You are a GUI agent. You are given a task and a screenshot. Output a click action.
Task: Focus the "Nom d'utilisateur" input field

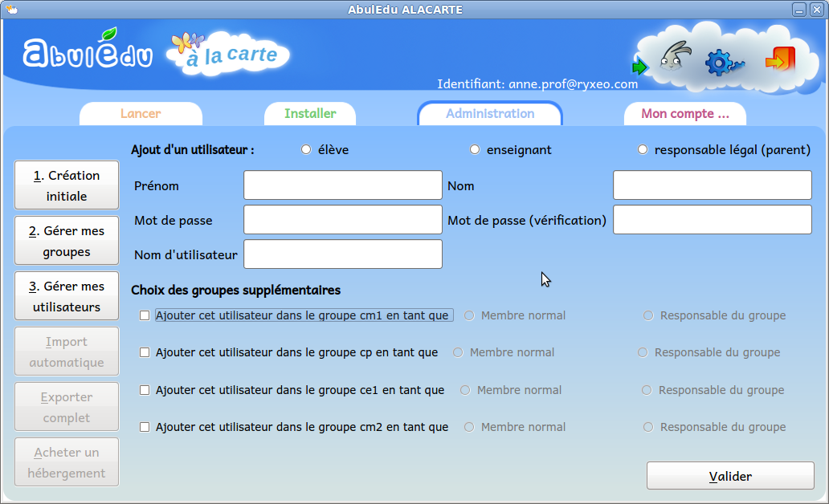point(342,254)
